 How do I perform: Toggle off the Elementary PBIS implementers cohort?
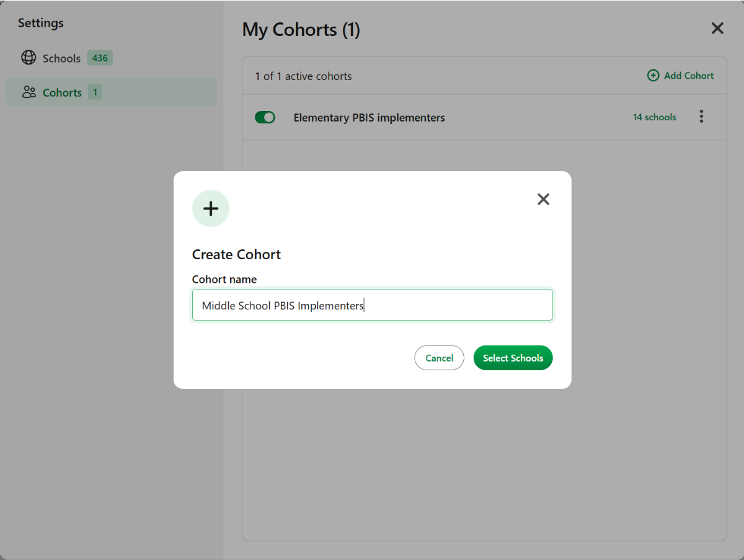point(265,117)
